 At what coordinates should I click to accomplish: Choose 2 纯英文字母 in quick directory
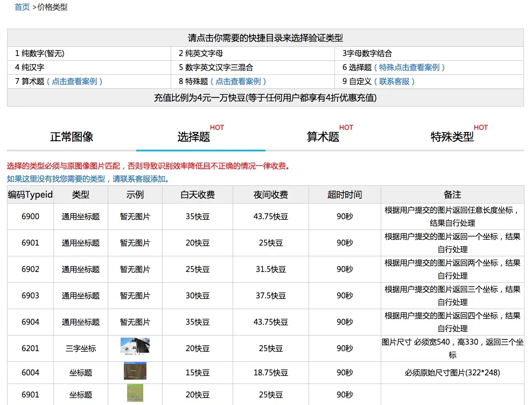pos(201,53)
